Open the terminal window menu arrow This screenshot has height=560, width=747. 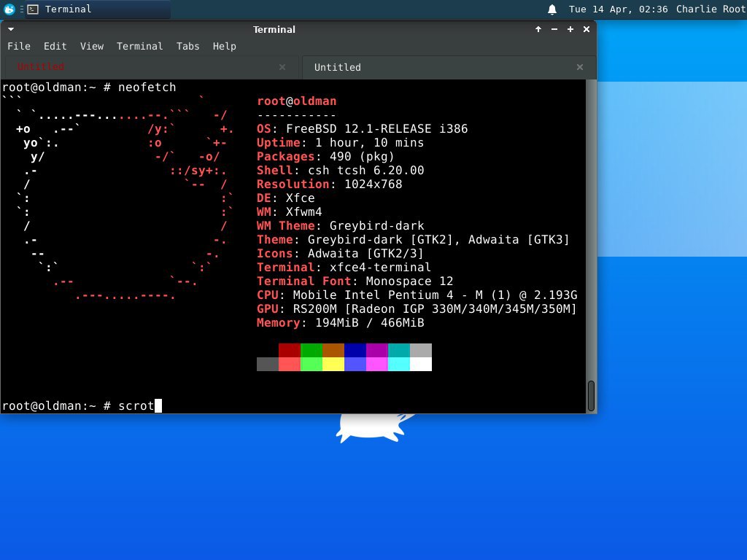point(10,29)
